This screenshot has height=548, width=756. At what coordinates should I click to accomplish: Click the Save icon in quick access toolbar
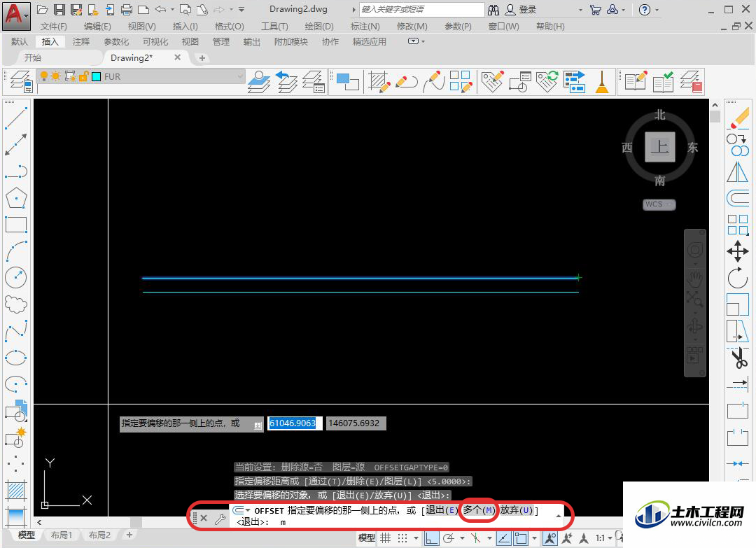[59, 9]
